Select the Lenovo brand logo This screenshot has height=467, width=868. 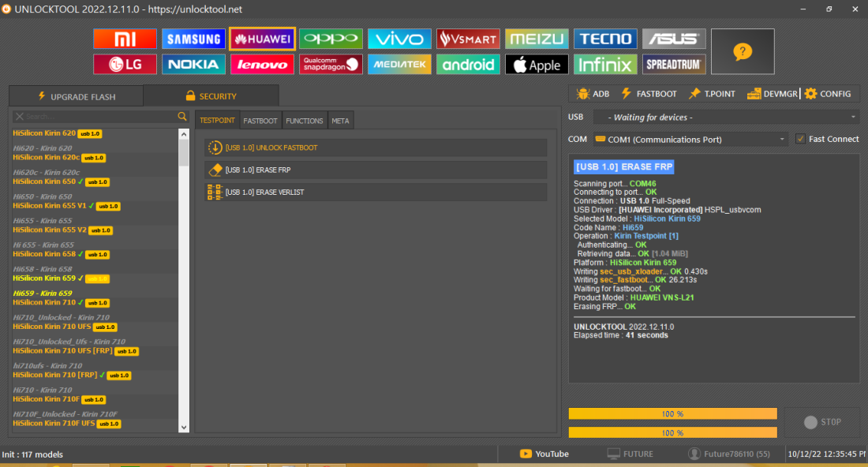[263, 64]
